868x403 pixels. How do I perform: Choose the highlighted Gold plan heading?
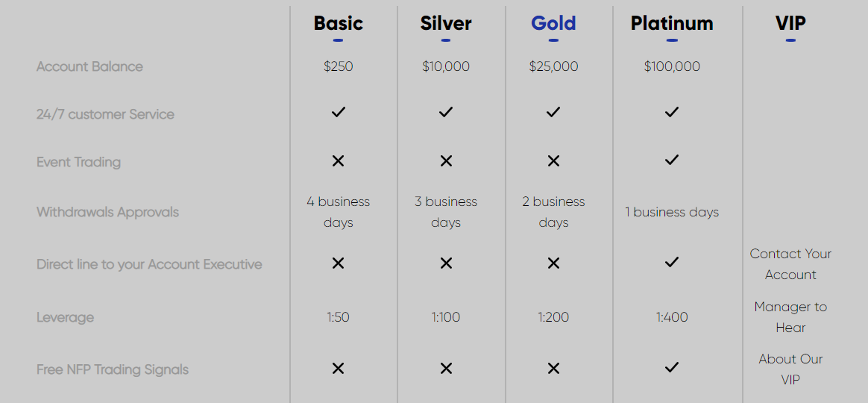pyautogui.click(x=553, y=23)
